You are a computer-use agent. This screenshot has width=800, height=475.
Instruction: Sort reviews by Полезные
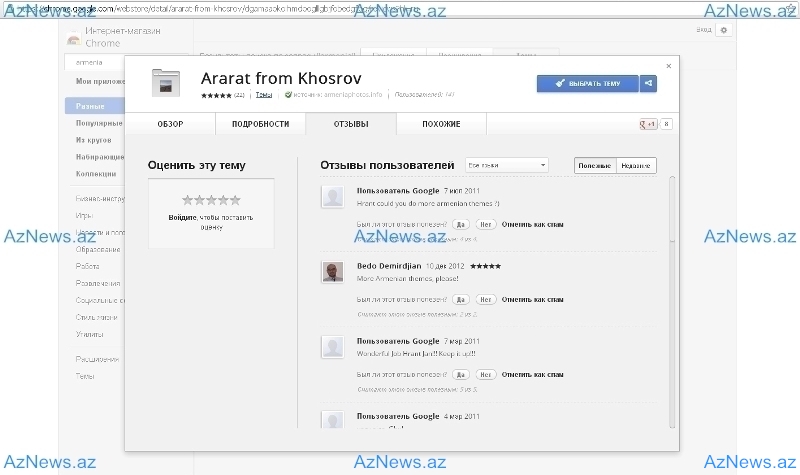click(x=595, y=165)
